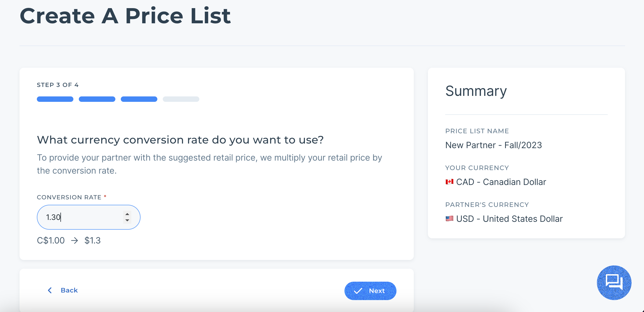Click the CAD - Canadian Dollar text
Viewport: 644px width, 312px height.
click(501, 182)
